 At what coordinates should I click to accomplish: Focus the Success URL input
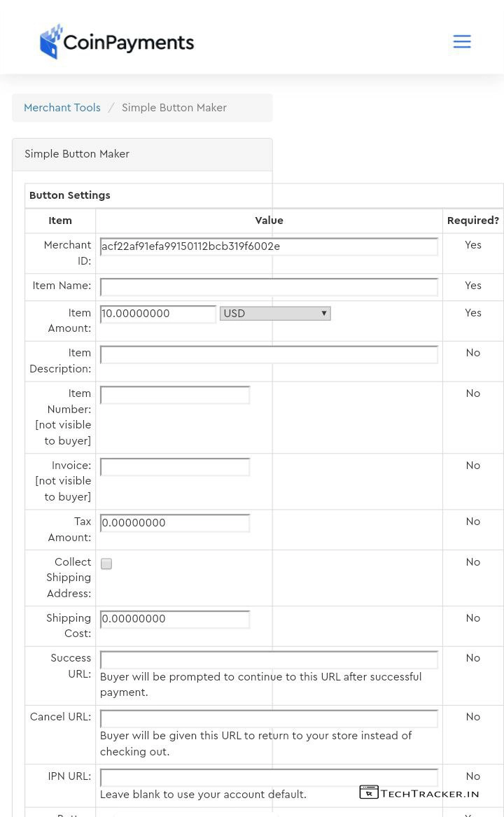[x=269, y=659]
